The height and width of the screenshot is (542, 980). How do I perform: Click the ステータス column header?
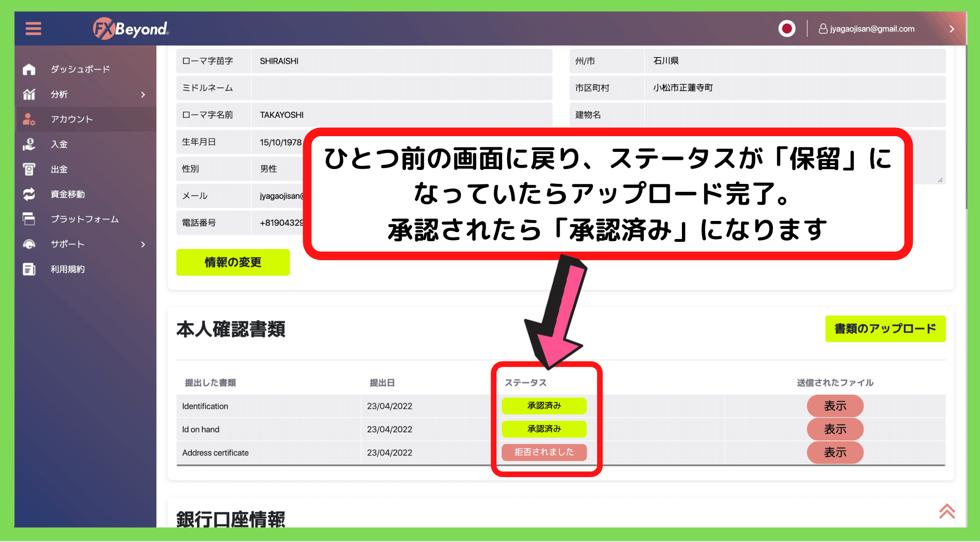(525, 383)
